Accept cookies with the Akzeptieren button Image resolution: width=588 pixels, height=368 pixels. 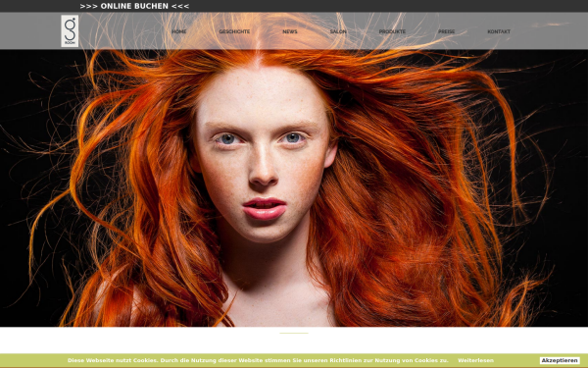click(x=560, y=360)
